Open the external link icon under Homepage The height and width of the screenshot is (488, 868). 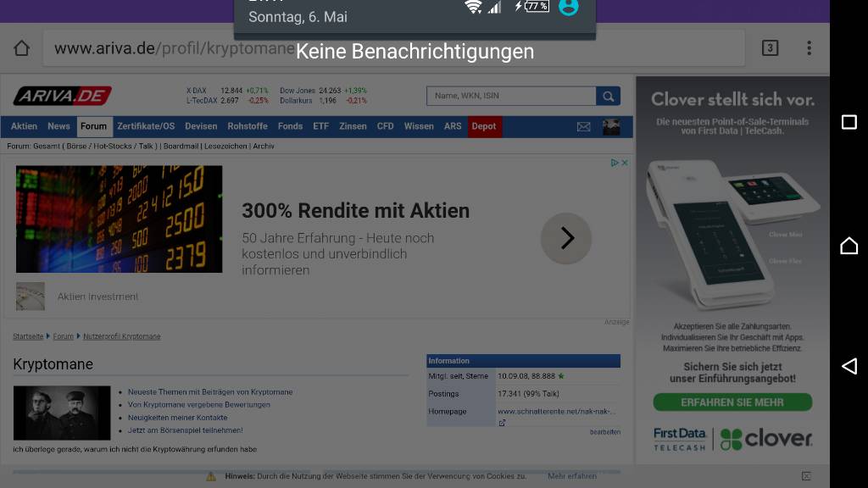[x=502, y=423]
